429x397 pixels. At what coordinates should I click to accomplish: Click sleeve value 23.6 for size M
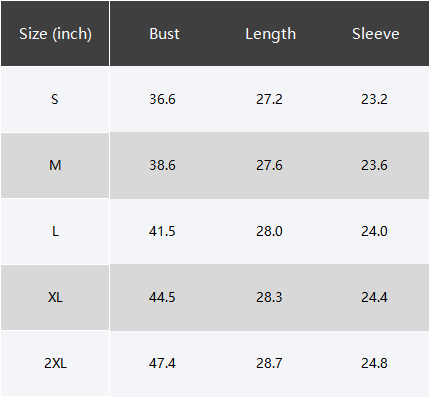pos(374,165)
